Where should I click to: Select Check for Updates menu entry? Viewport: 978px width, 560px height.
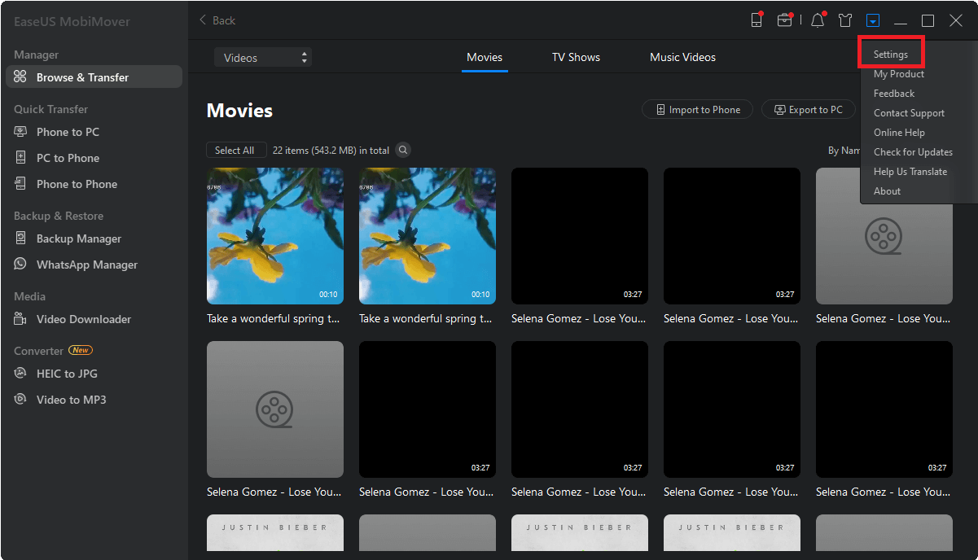913,152
